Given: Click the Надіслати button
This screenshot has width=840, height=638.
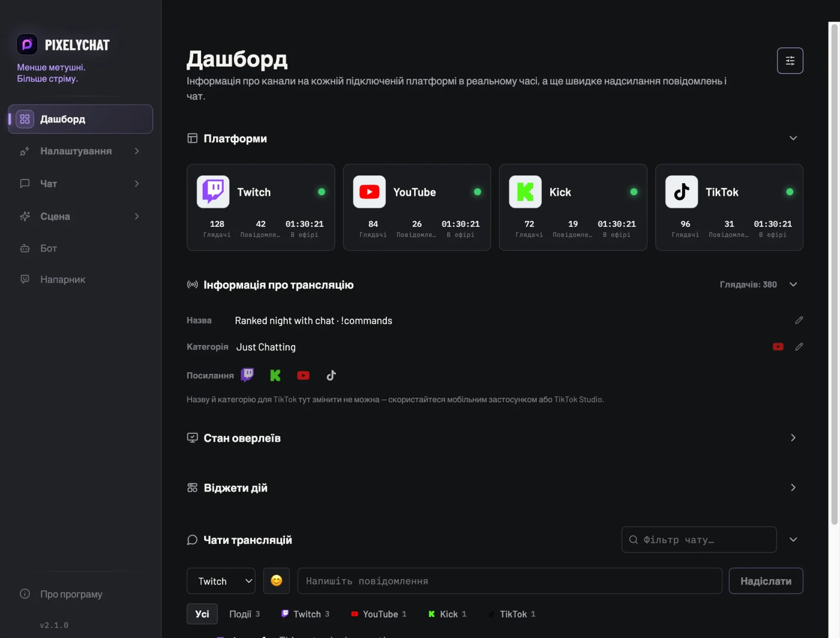Looking at the screenshot, I should [766, 581].
